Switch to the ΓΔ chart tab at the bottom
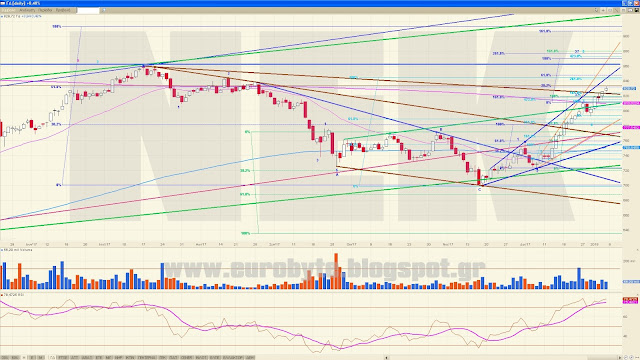This screenshot has height=360, width=640. 52,358
